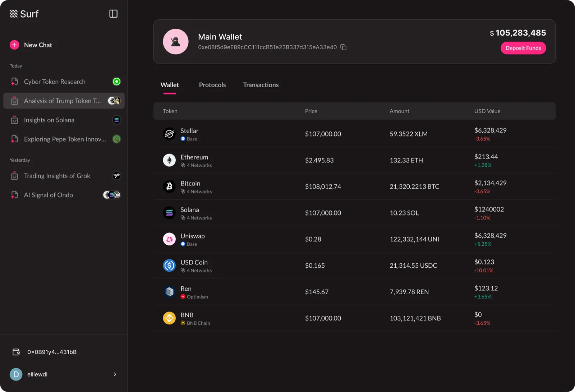Viewport: 575px width, 392px height.
Task: Click the 103,121,421 BNB amount
Action: tap(415, 318)
